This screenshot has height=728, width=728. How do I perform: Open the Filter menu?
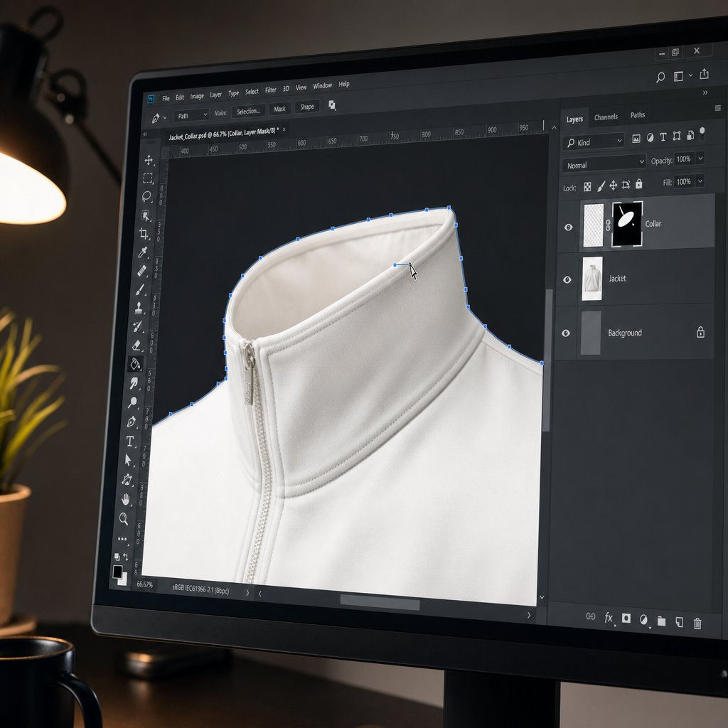tap(271, 90)
